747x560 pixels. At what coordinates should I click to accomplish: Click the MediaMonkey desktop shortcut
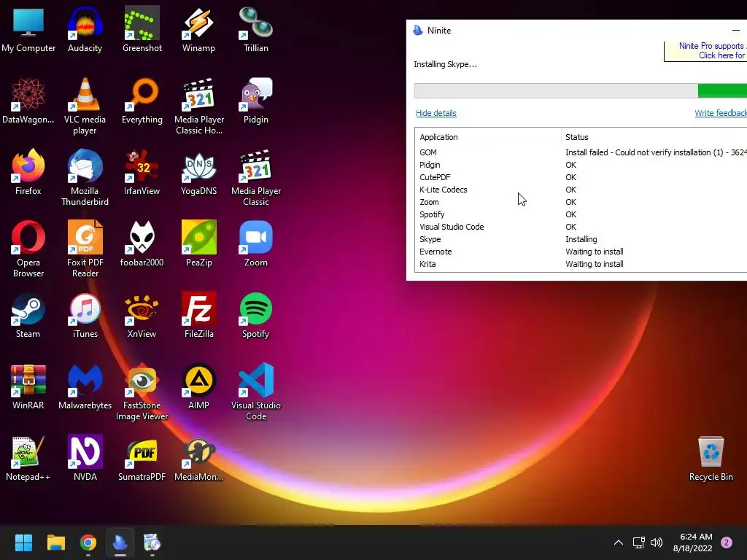click(198, 458)
